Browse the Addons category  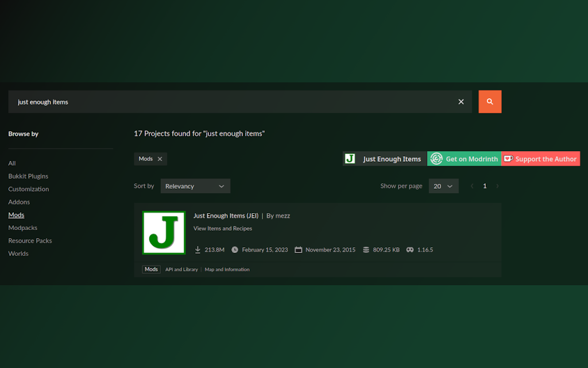[19, 202]
